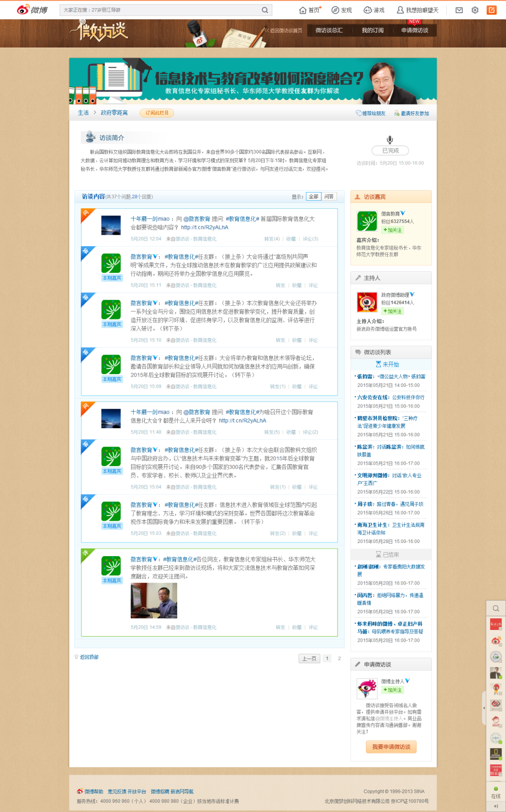
Task: Click the 已完成 status button
Action: pyautogui.click(x=390, y=150)
